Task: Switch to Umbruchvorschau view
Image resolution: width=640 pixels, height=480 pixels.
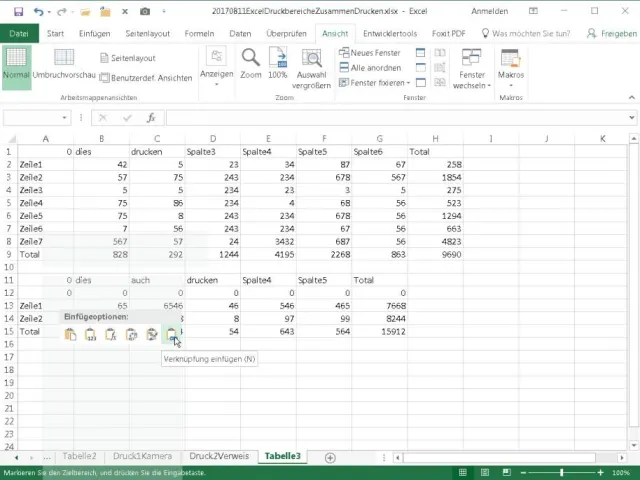Action: [x=64, y=64]
